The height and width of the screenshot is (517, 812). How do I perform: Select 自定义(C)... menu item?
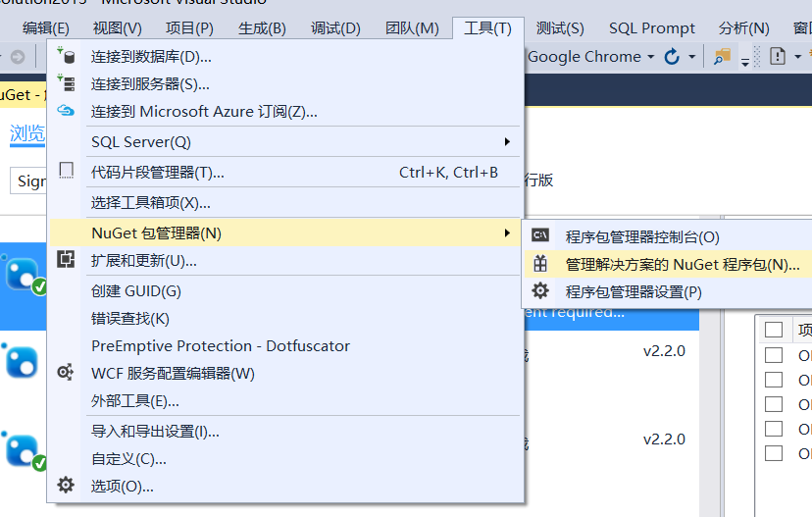tap(284, 459)
